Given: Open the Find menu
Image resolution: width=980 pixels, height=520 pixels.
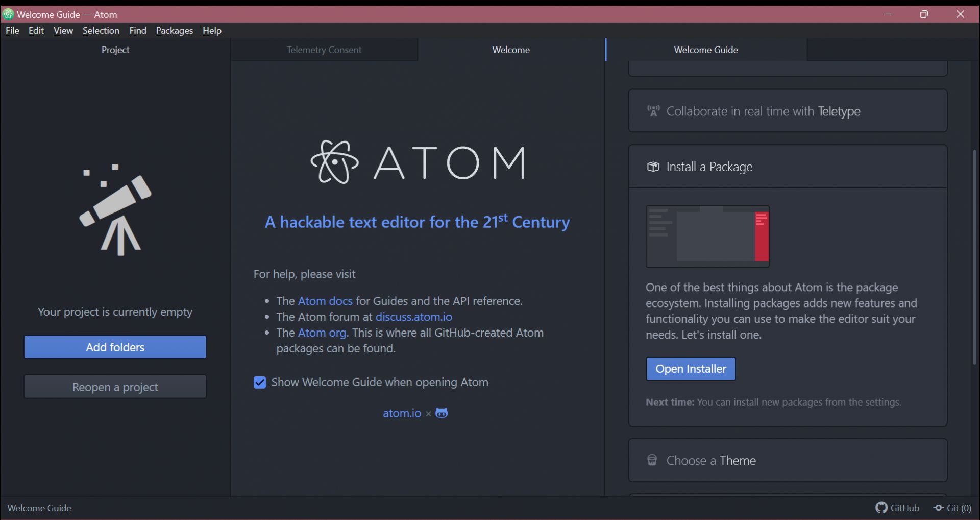Looking at the screenshot, I should point(138,31).
